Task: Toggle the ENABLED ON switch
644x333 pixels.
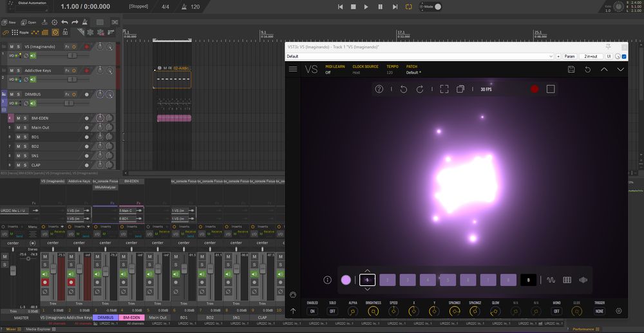Action: pyautogui.click(x=312, y=311)
